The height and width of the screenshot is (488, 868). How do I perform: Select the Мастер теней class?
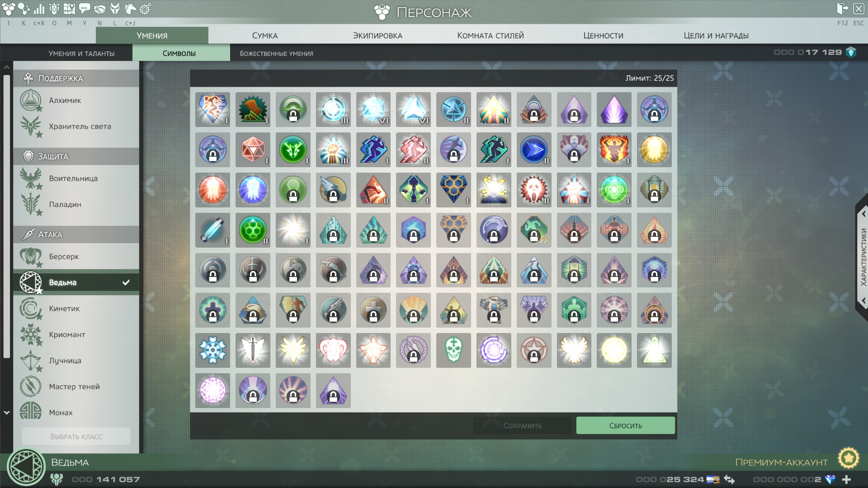tap(76, 387)
